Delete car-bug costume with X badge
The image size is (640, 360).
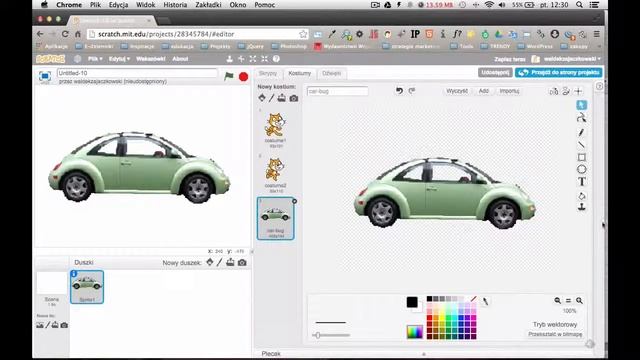(294, 201)
